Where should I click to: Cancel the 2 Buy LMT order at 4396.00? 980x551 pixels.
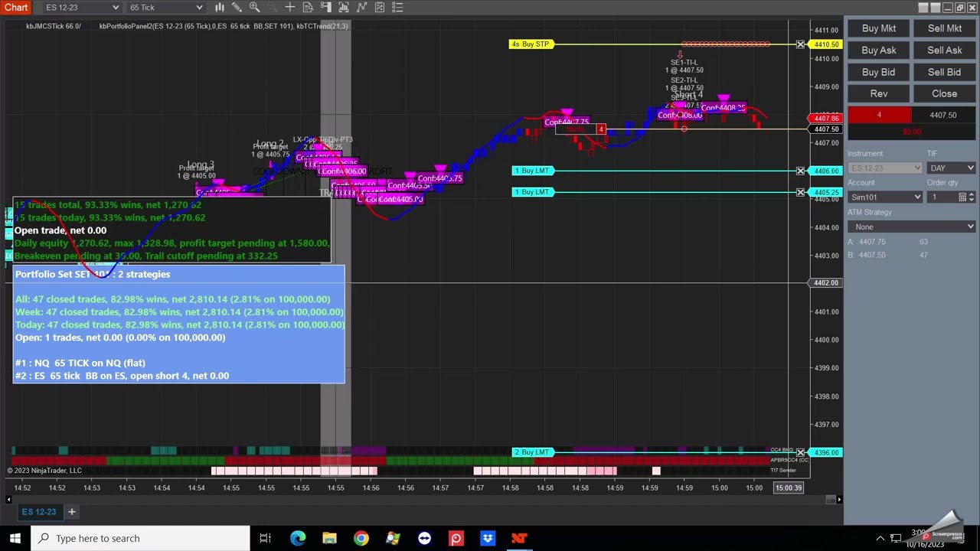[800, 452]
